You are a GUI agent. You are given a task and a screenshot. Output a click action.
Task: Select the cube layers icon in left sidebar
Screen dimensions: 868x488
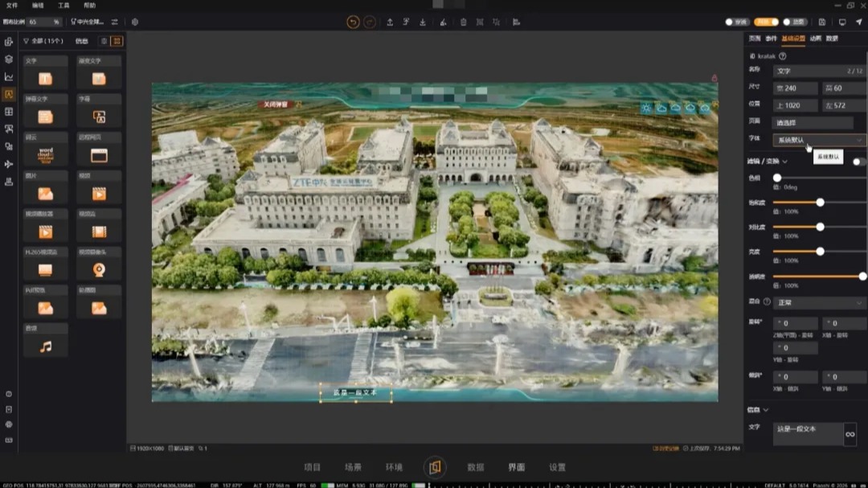[x=9, y=59]
